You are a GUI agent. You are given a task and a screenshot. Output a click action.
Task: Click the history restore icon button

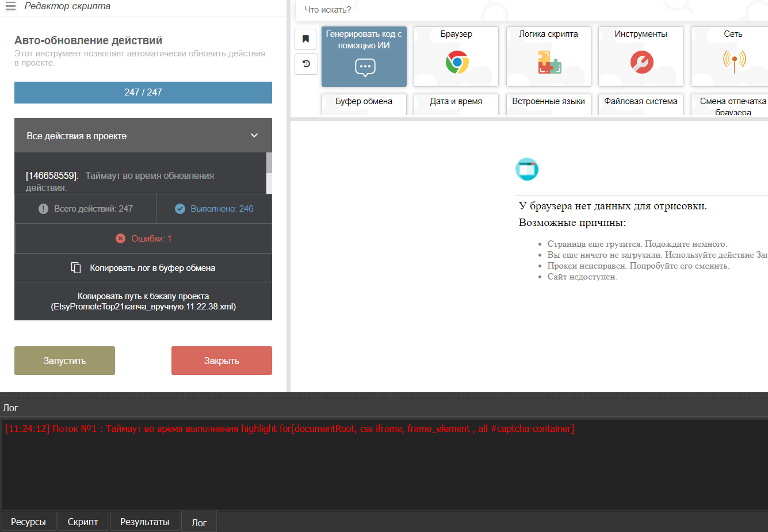(x=305, y=64)
